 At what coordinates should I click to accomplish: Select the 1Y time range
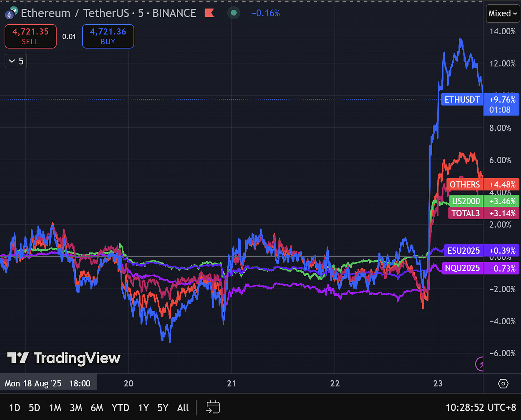click(143, 407)
